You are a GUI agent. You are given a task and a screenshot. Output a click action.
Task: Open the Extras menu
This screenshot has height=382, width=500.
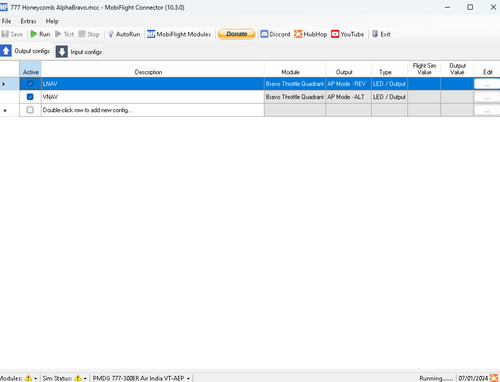[28, 21]
